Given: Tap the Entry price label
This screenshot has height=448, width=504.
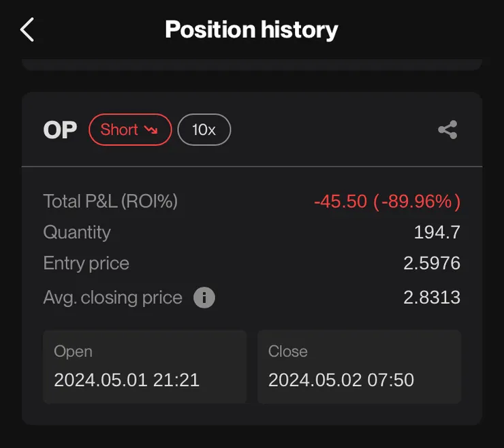Looking at the screenshot, I should click(86, 263).
